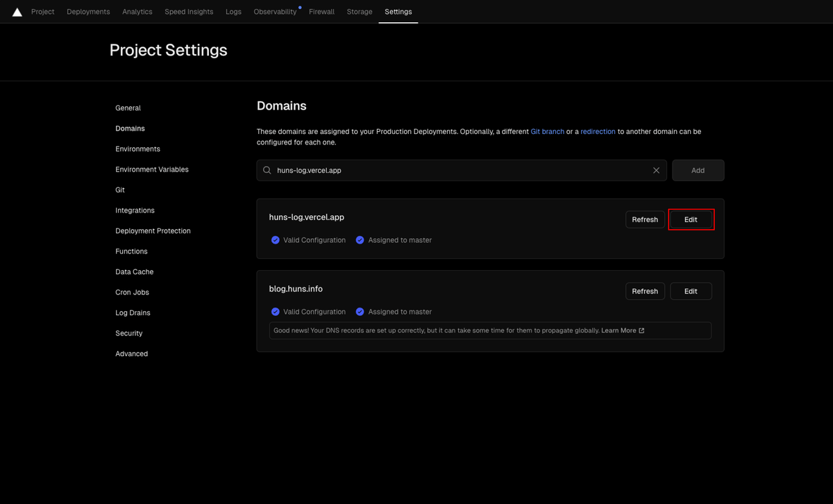The height and width of the screenshot is (504, 833).
Task: Click the huns-log.vercel.app domain name
Action: point(307,217)
